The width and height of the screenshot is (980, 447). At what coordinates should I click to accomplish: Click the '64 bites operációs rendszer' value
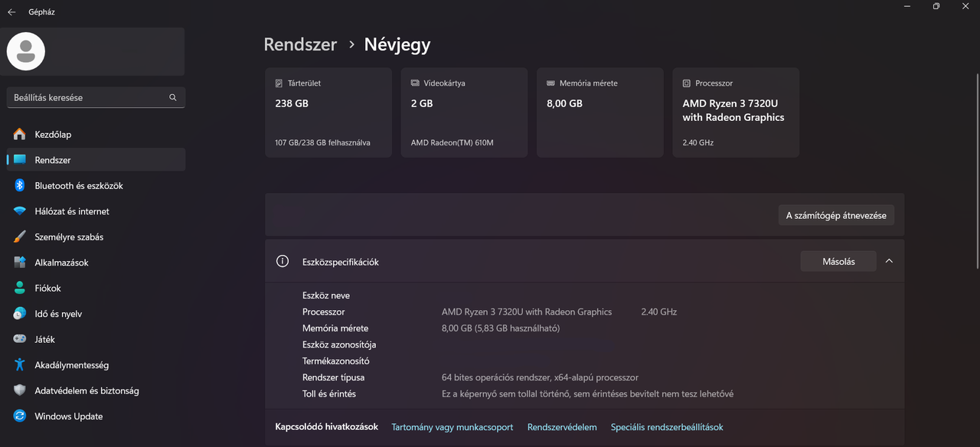point(540,377)
